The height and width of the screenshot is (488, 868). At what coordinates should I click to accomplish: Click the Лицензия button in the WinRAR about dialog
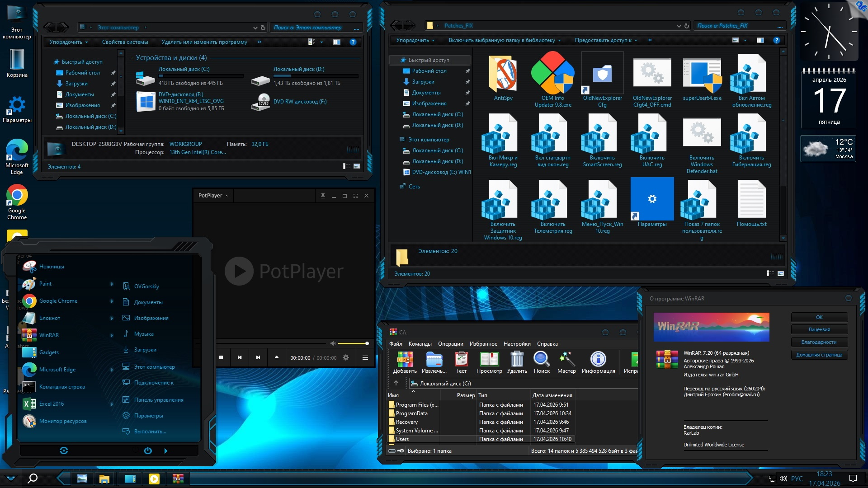coord(819,329)
